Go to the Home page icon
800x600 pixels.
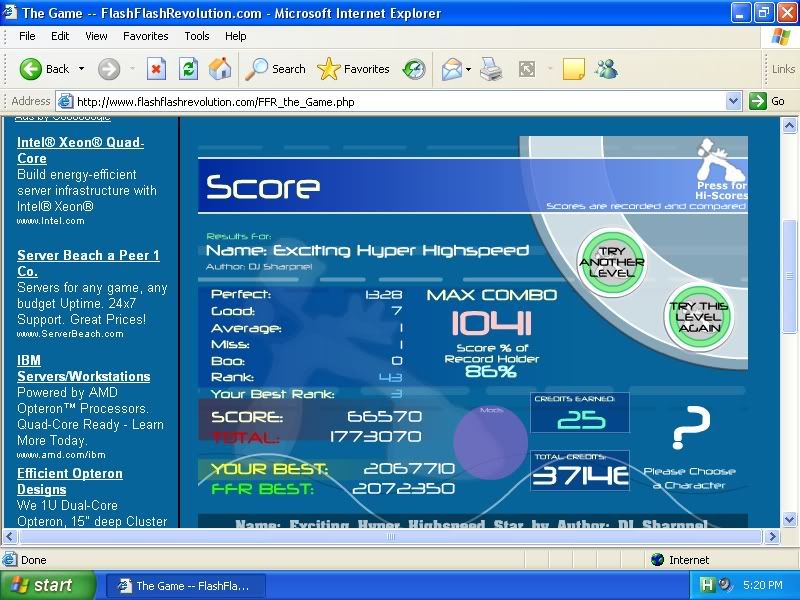[220, 69]
